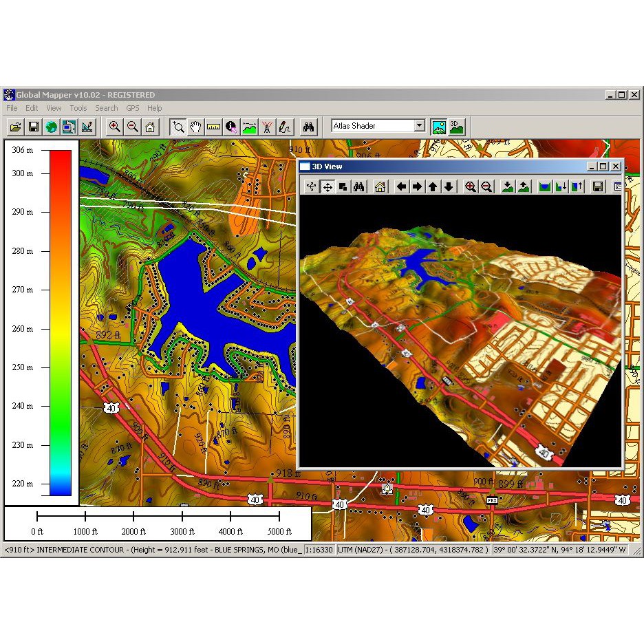Save the 3D view with disk icon
This screenshot has height=644, width=644.
pos(598,186)
